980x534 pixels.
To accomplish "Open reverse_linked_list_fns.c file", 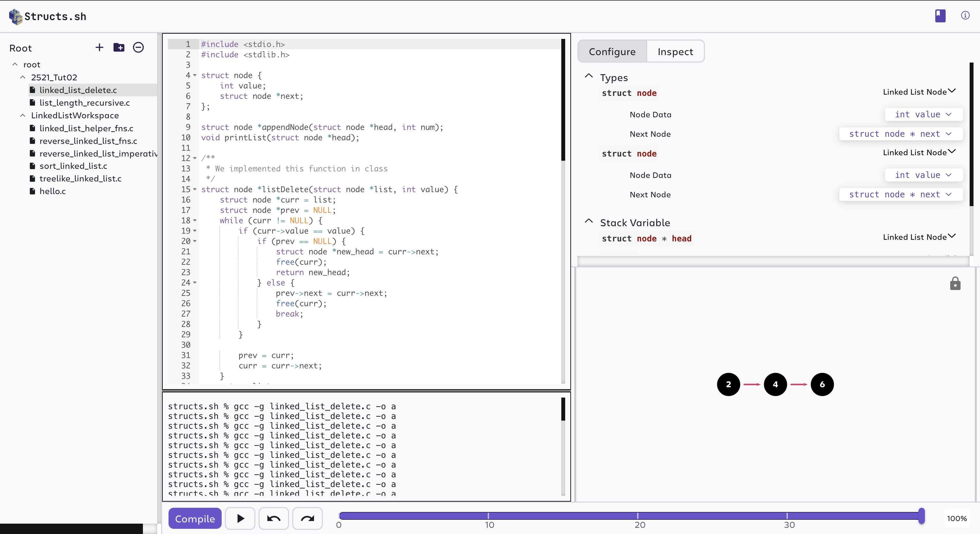I will click(88, 141).
